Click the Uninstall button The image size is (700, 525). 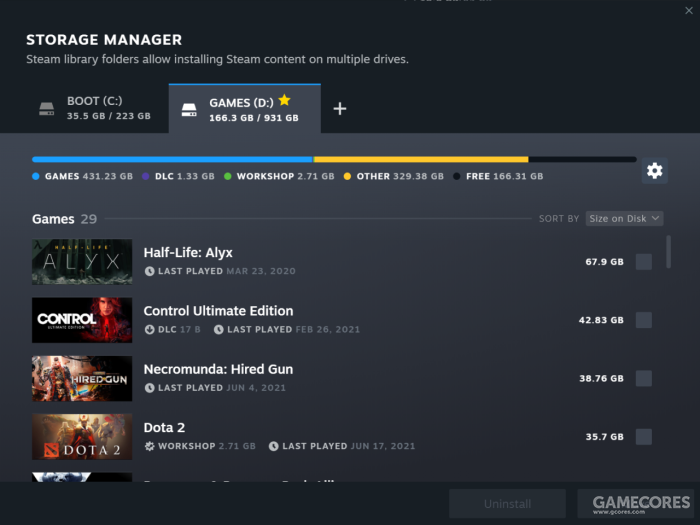[507, 504]
